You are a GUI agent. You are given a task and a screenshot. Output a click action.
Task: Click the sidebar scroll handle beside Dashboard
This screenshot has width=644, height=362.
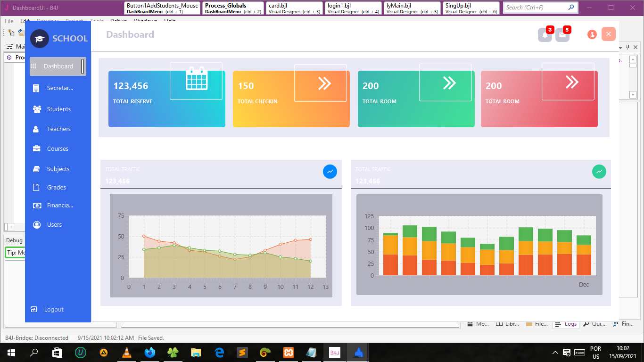(x=83, y=66)
